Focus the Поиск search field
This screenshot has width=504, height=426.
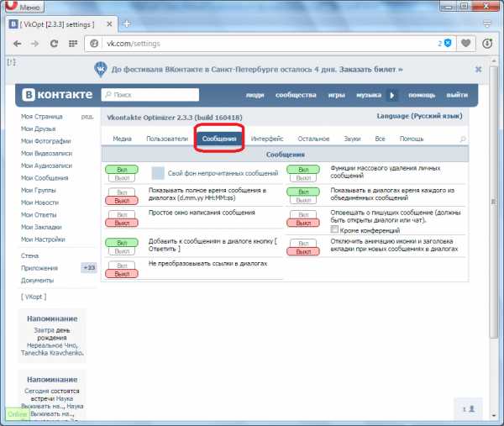pos(150,95)
